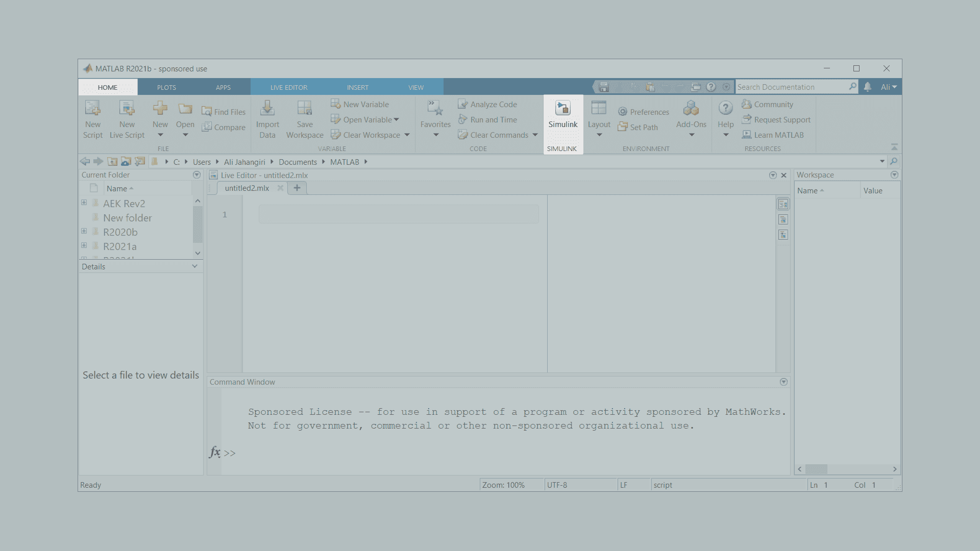Click Learn MATLAB
Image resolution: width=980 pixels, height=551 pixels.
pos(778,135)
